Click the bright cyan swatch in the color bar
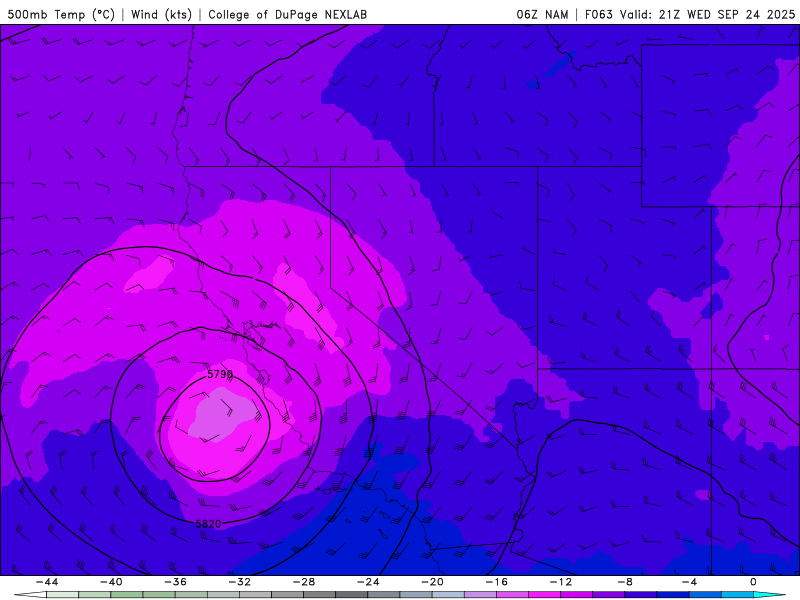 (769, 595)
